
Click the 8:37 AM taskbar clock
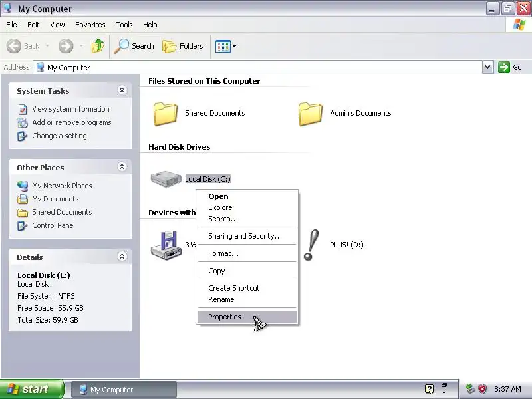coord(507,389)
